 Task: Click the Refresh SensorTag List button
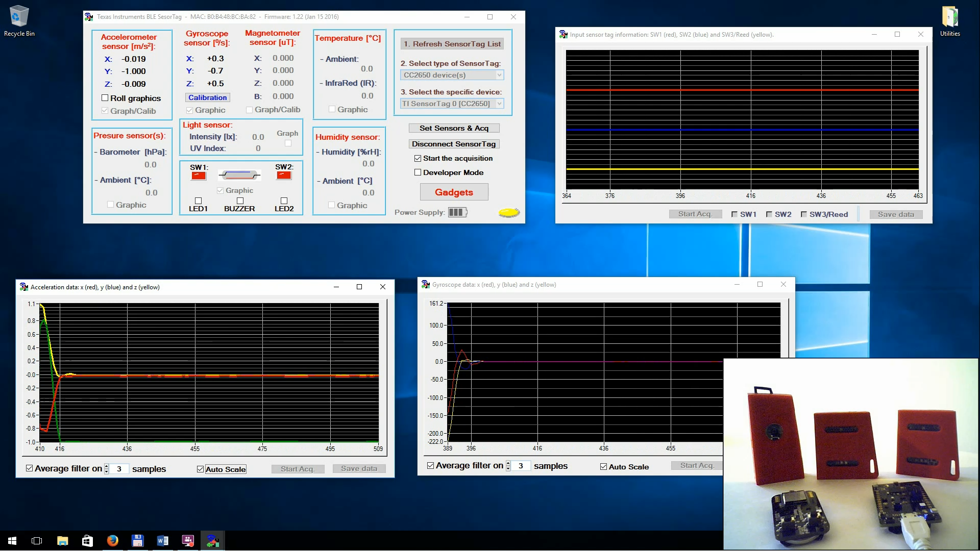[x=452, y=44]
